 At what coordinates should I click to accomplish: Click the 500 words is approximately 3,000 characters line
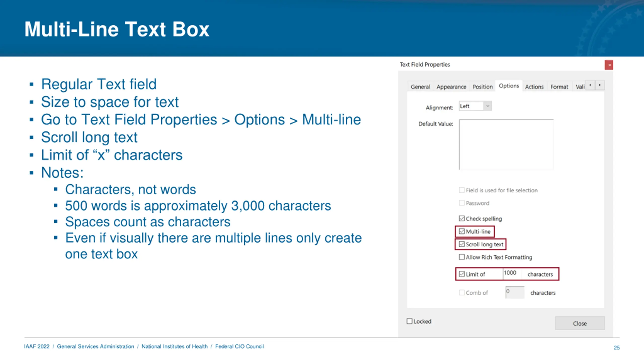tap(198, 206)
